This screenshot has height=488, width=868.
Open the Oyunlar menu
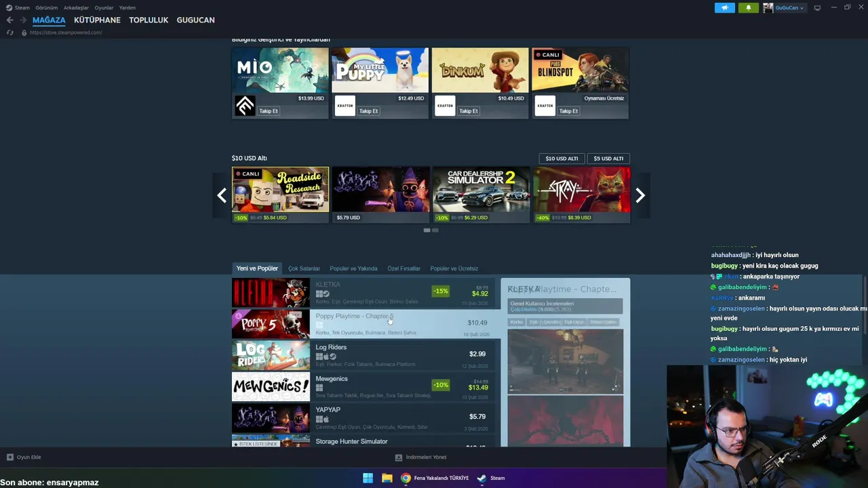pyautogui.click(x=104, y=7)
